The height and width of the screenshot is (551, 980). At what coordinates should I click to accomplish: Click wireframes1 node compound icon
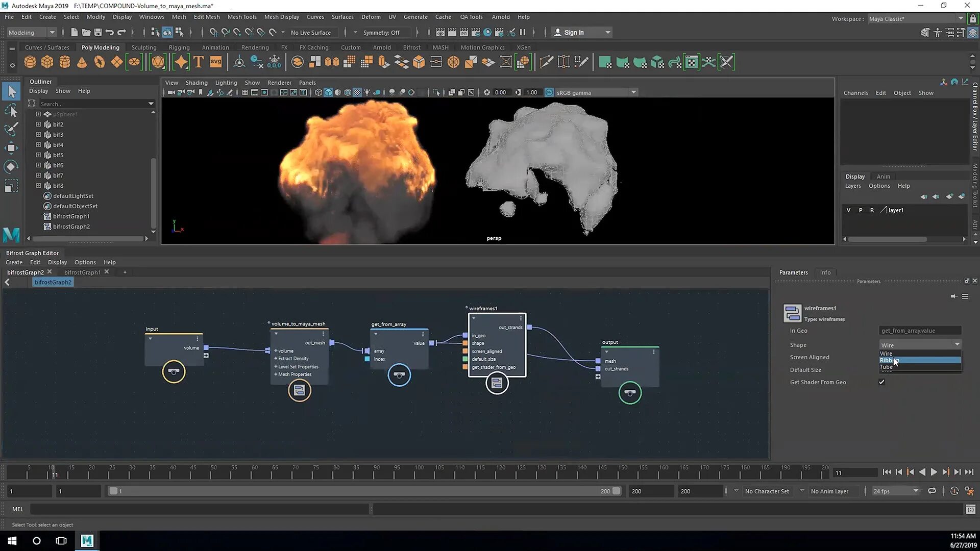point(497,383)
